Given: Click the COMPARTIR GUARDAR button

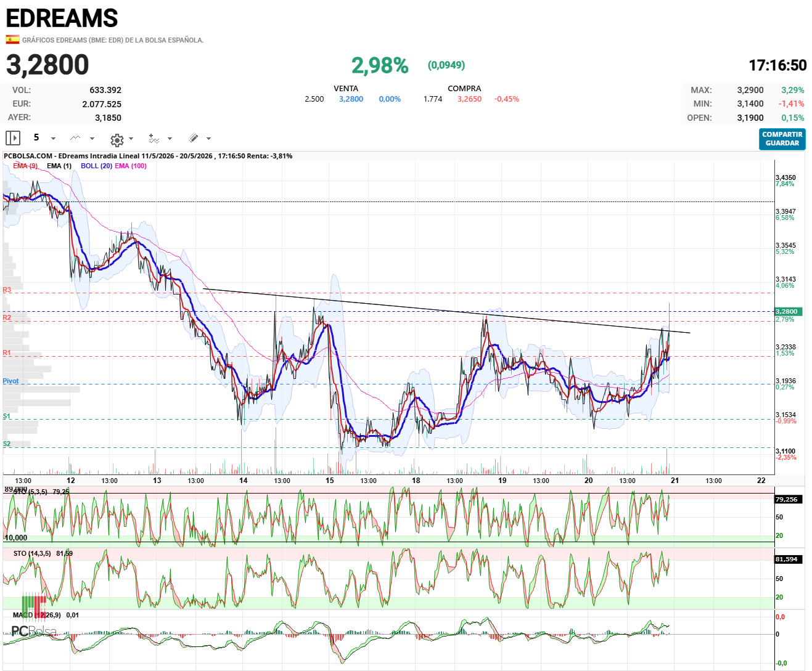Looking at the screenshot, I should (x=782, y=139).
